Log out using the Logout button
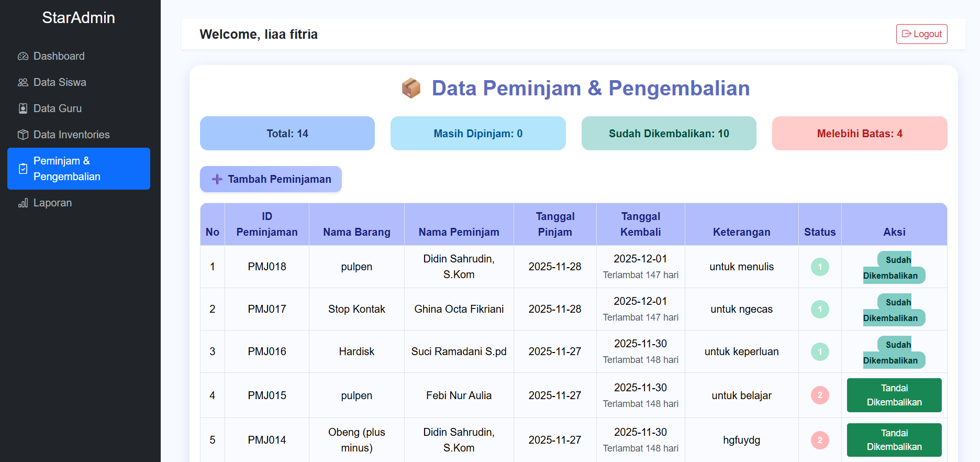This screenshot has height=462, width=980. 921,34
